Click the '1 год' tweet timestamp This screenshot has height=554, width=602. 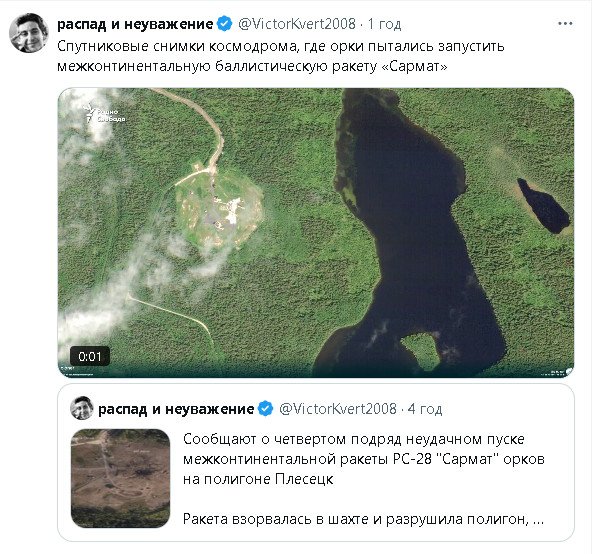(x=387, y=23)
